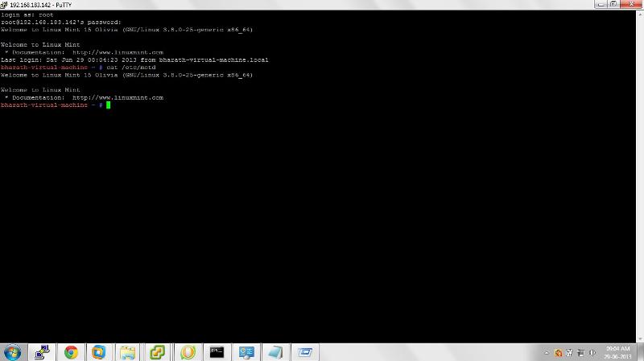Open the blue-orange app icon beside Chrome
Viewport: 644px width, 361px height.
pos(98,352)
